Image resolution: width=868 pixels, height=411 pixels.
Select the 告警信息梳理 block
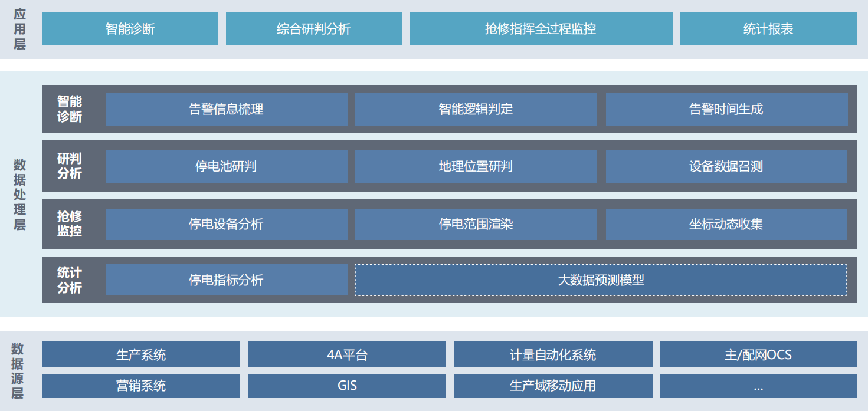click(226, 108)
